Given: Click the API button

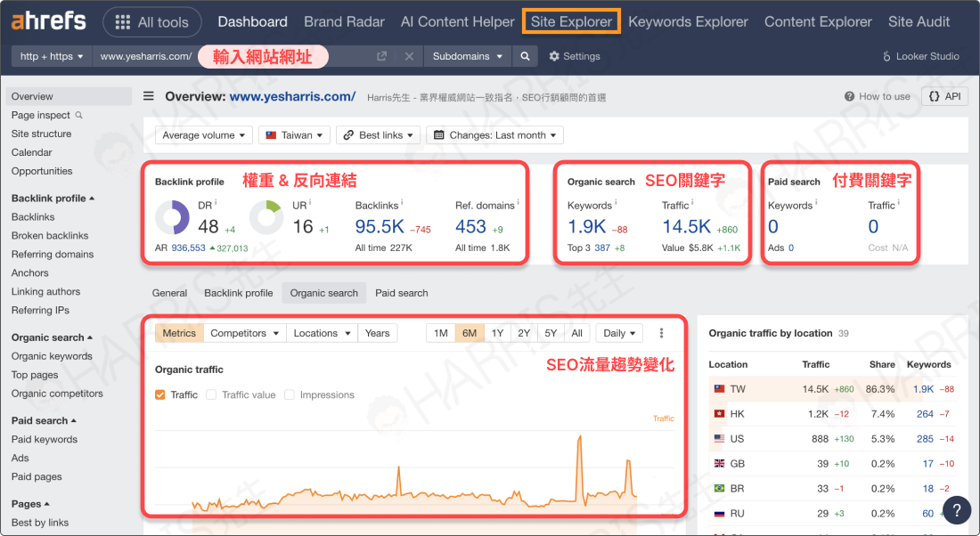Looking at the screenshot, I should (945, 96).
